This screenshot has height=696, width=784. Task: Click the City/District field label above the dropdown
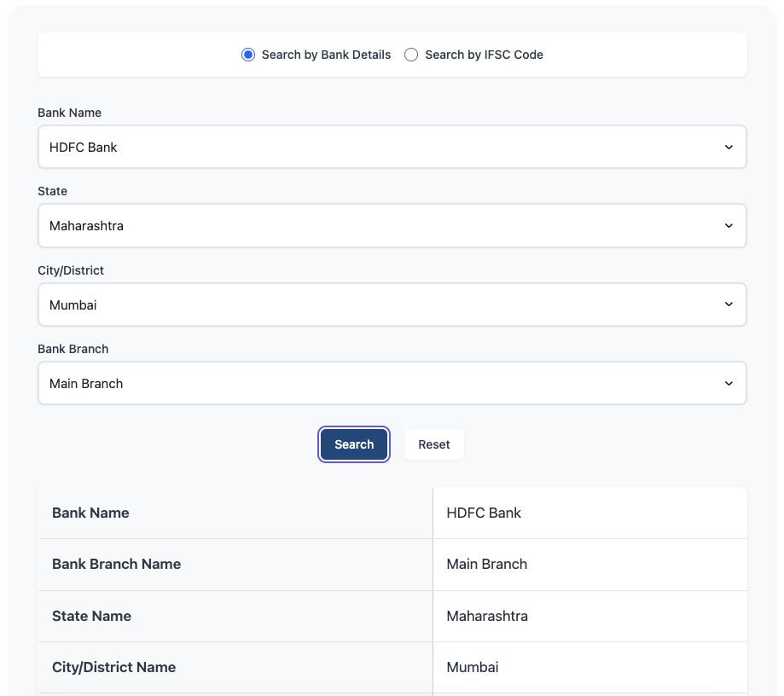click(x=71, y=270)
